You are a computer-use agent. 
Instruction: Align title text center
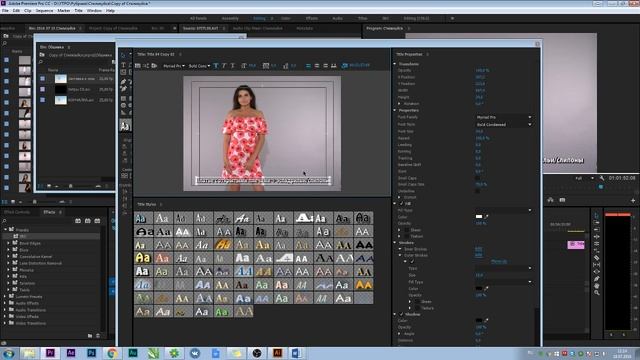(x=317, y=66)
